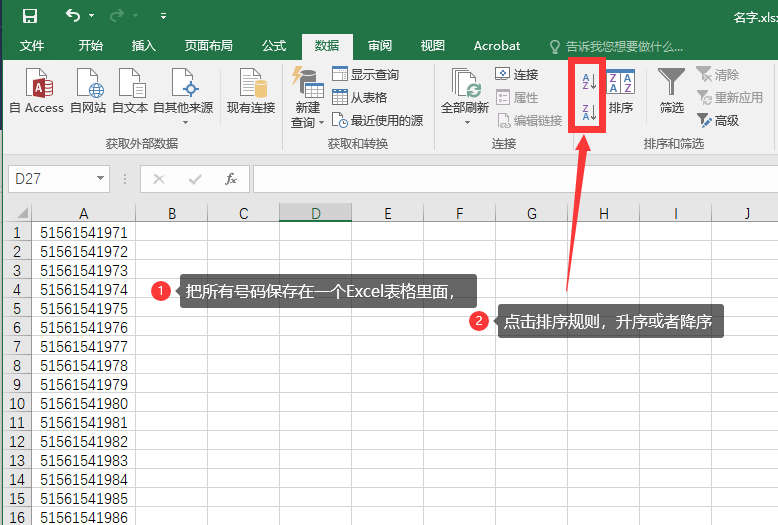The width and height of the screenshot is (778, 525).
Task: Click 属性 button in connections group
Action: pos(517,97)
